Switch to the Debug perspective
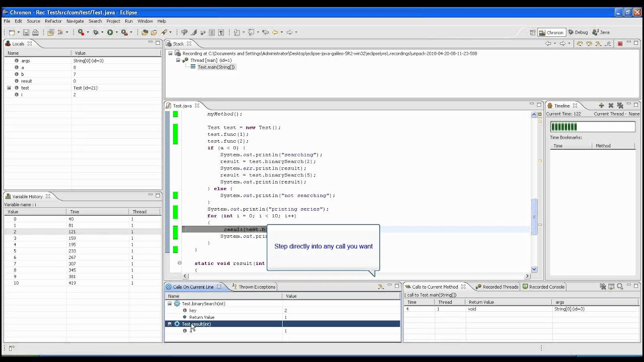 pos(578,32)
